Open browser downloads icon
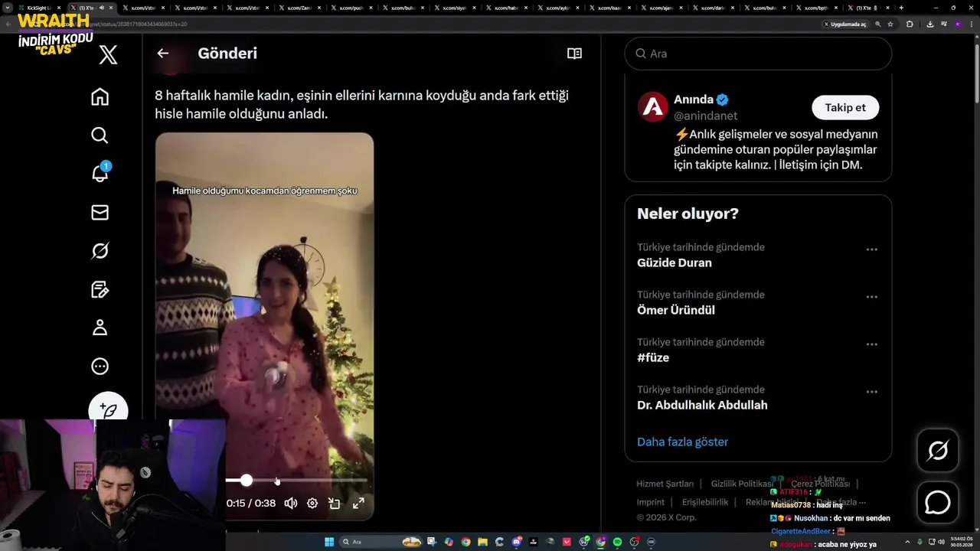 pyautogui.click(x=929, y=24)
